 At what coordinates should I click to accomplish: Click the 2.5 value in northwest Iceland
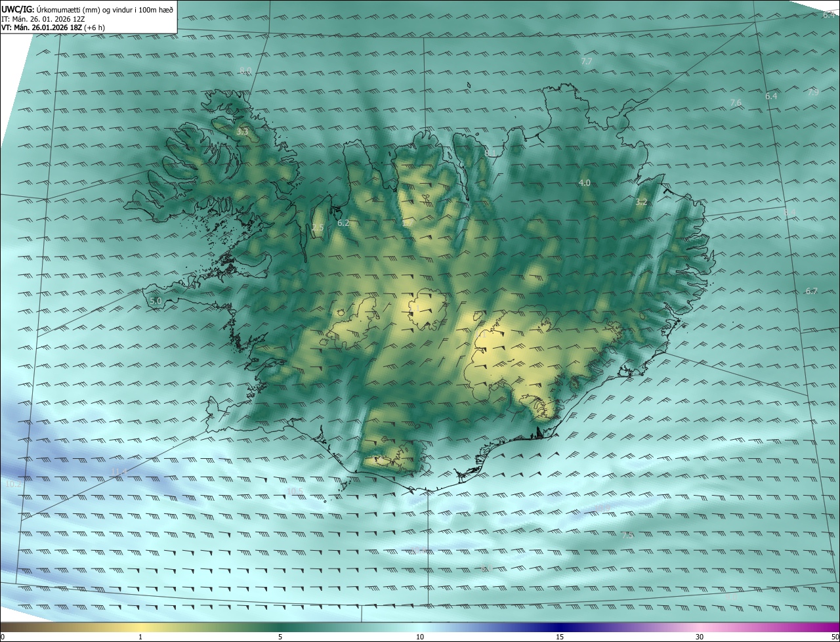tap(318, 227)
